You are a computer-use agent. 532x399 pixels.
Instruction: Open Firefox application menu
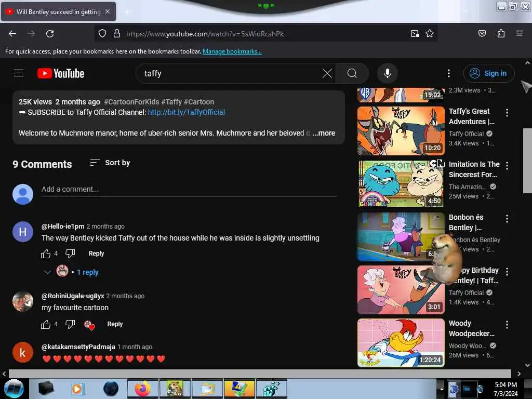519,34
